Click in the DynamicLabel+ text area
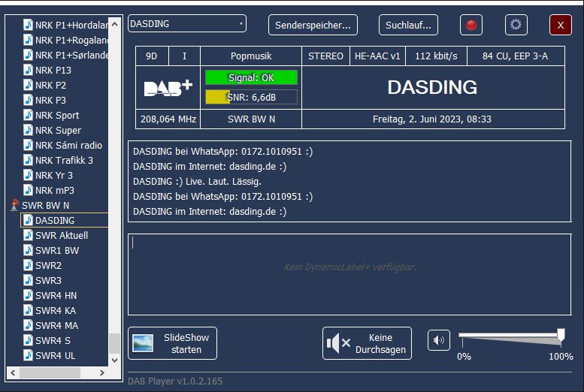This screenshot has width=584, height=392. (x=349, y=273)
